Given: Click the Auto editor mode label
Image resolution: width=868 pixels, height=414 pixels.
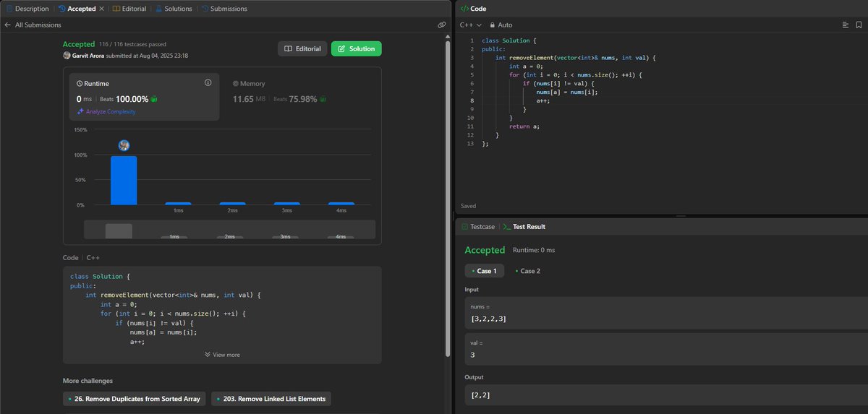Looking at the screenshot, I should click(505, 25).
